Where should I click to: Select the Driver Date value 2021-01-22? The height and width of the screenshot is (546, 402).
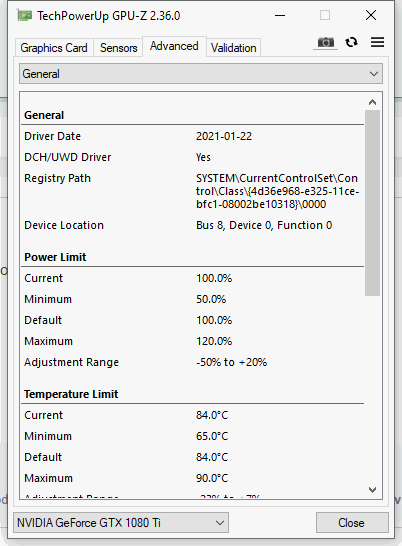224,136
